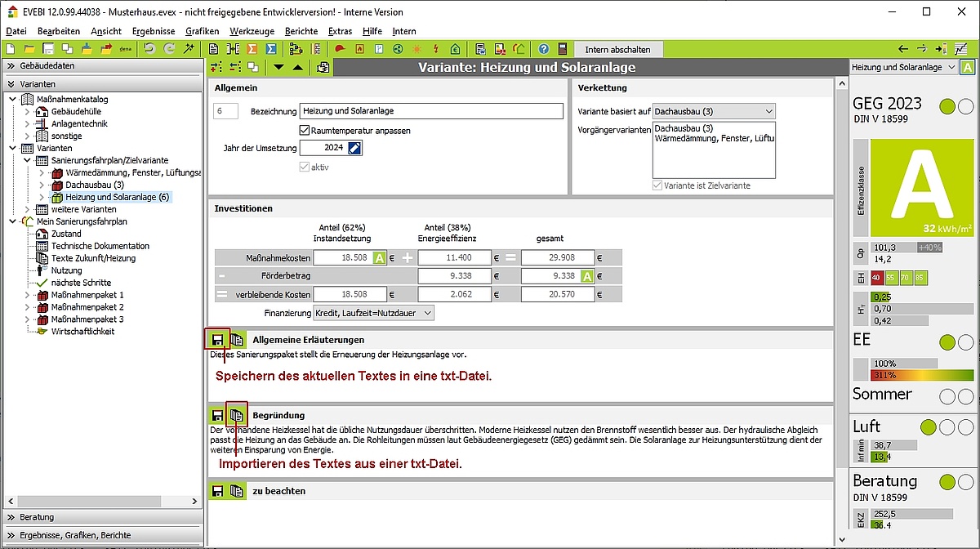The width and height of the screenshot is (980, 549).
Task: Create a new project file
Action: 11,49
